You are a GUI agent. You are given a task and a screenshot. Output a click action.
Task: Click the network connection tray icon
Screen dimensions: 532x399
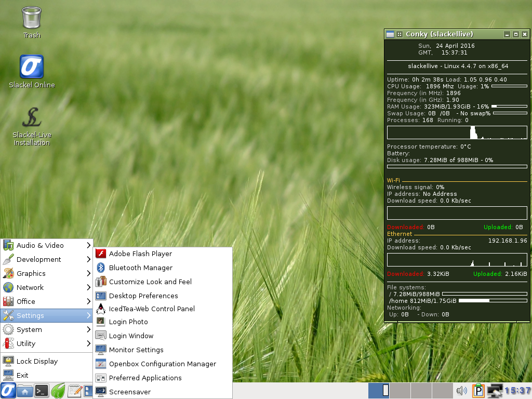click(495, 391)
